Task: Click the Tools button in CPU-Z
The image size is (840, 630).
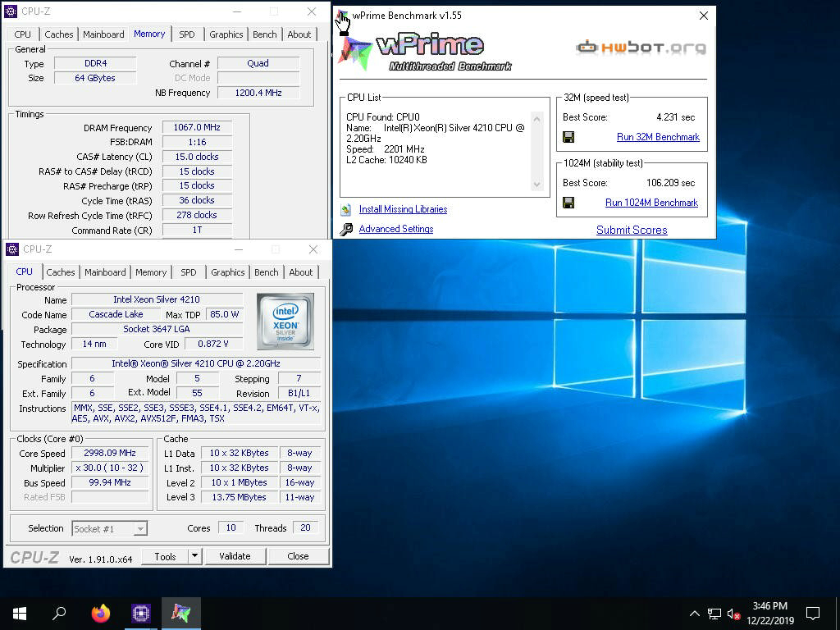Action: (165, 556)
